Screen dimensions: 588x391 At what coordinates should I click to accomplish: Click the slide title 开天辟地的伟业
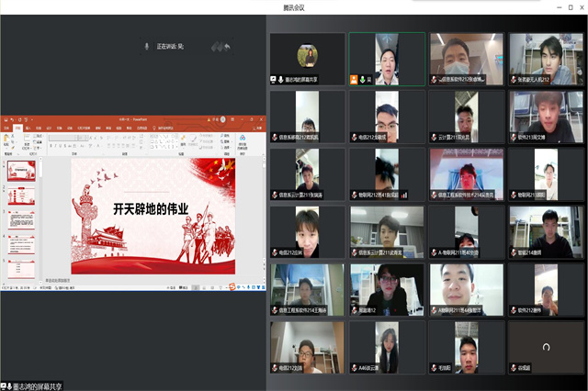click(151, 208)
